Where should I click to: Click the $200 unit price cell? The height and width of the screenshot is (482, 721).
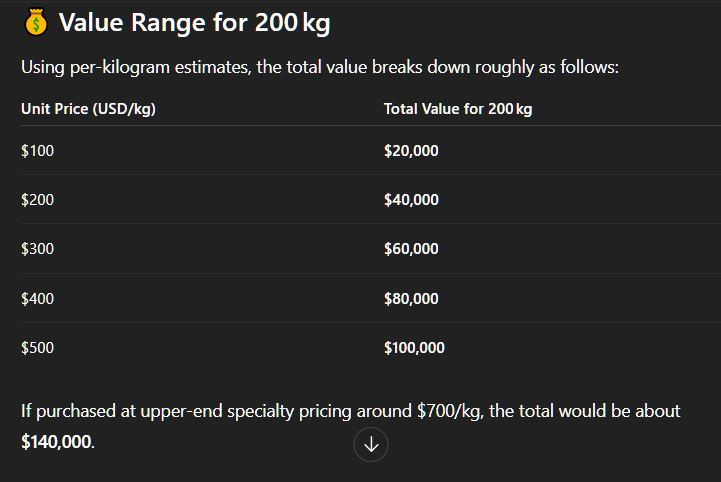pos(37,200)
